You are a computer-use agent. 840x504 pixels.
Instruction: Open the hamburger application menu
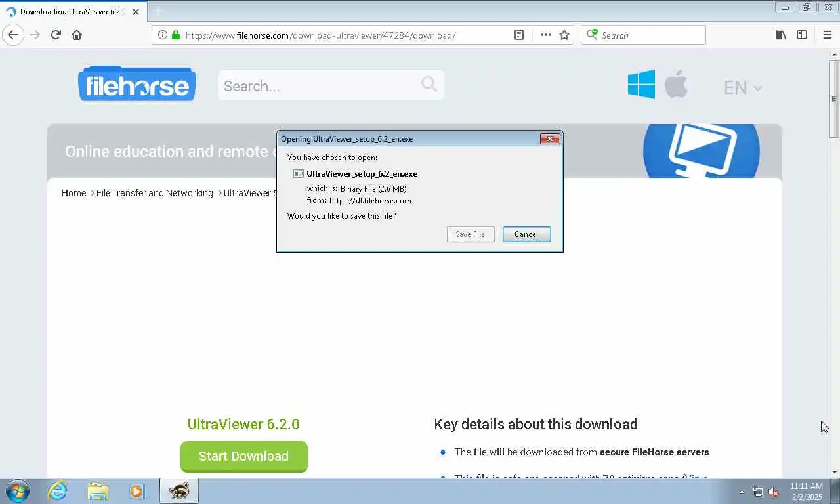827,35
